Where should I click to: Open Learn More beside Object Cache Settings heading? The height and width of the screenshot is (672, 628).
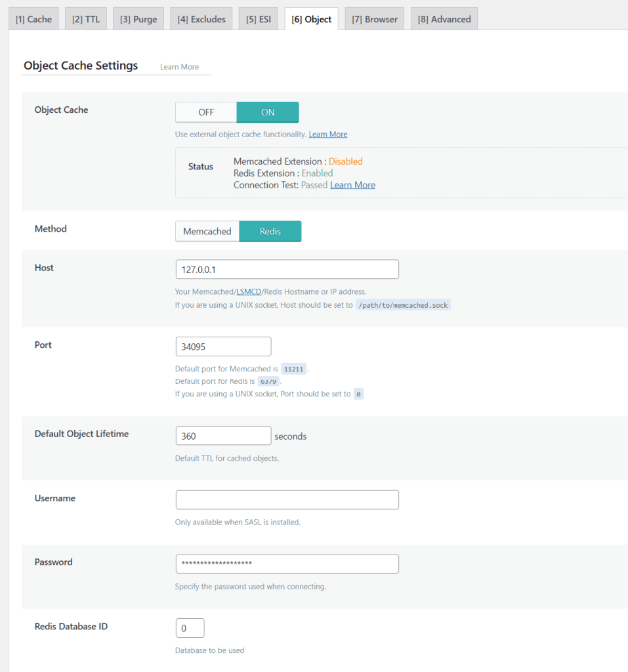(x=179, y=66)
